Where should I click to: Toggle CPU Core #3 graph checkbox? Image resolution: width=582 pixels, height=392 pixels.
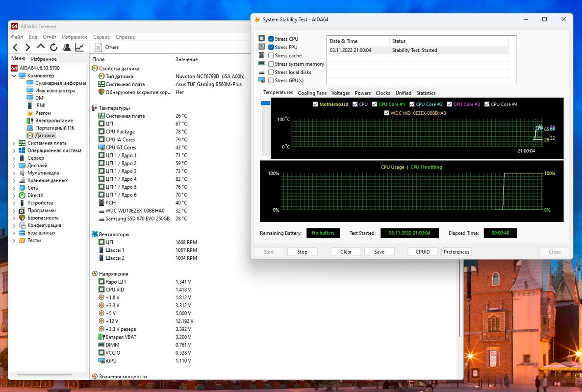click(450, 104)
